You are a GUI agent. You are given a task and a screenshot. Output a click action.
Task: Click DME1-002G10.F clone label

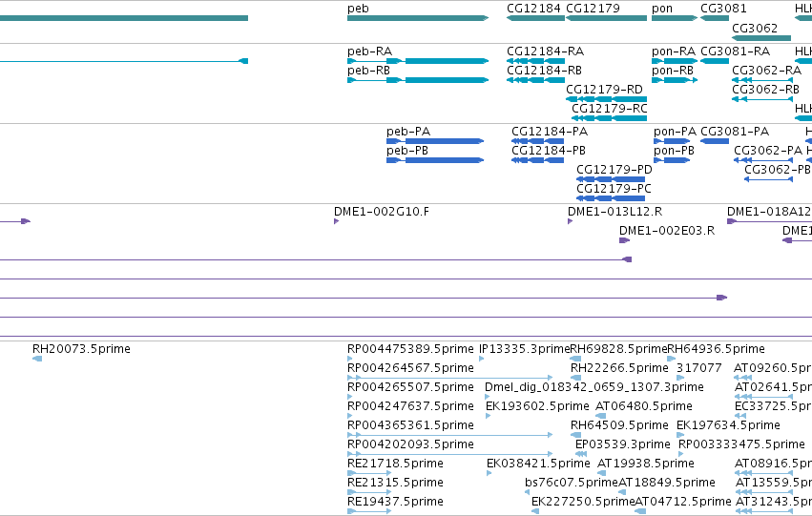pos(382,212)
